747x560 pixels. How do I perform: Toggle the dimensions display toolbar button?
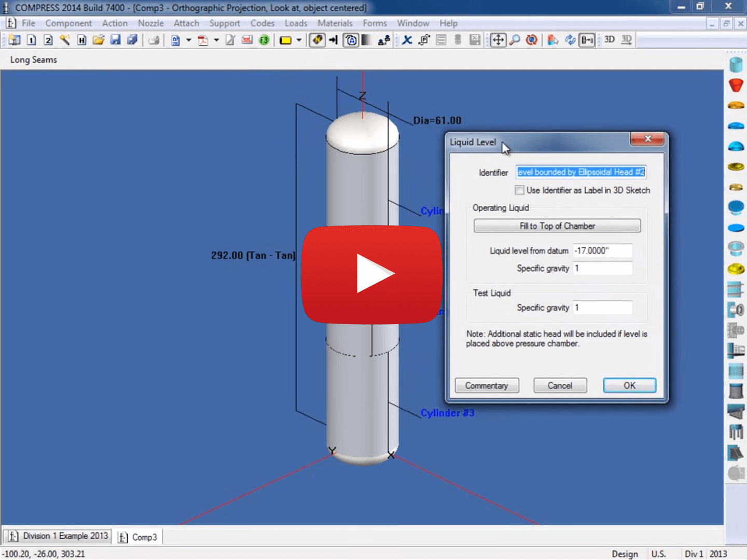[x=587, y=40]
